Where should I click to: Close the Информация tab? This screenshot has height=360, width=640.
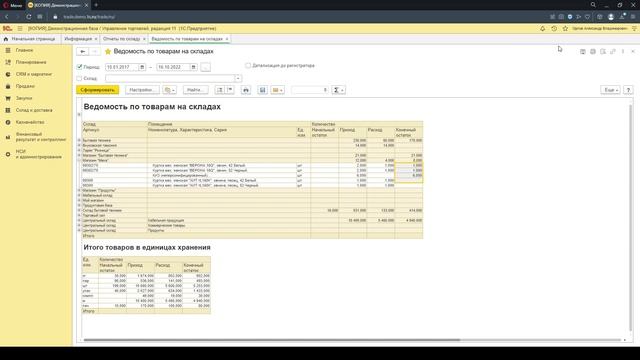(x=96, y=39)
